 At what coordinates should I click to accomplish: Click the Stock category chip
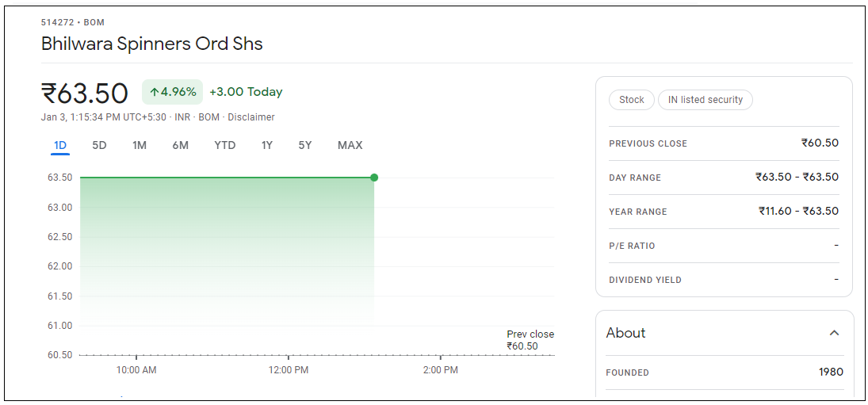point(632,100)
